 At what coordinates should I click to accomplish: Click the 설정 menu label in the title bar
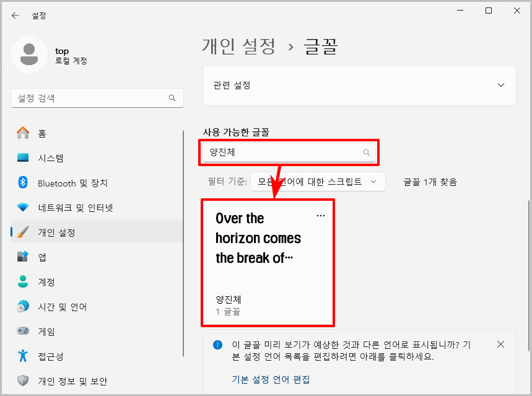click(38, 15)
